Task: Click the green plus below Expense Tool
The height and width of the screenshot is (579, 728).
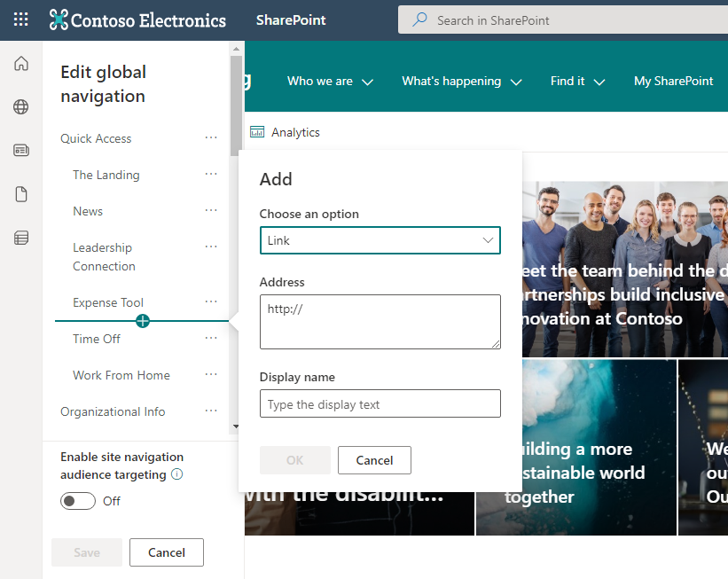Action: pos(142,321)
